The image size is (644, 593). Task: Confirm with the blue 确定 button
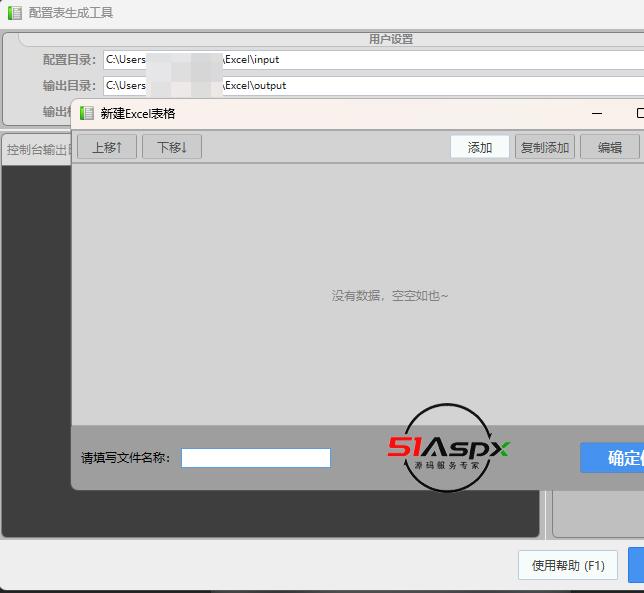pos(612,458)
